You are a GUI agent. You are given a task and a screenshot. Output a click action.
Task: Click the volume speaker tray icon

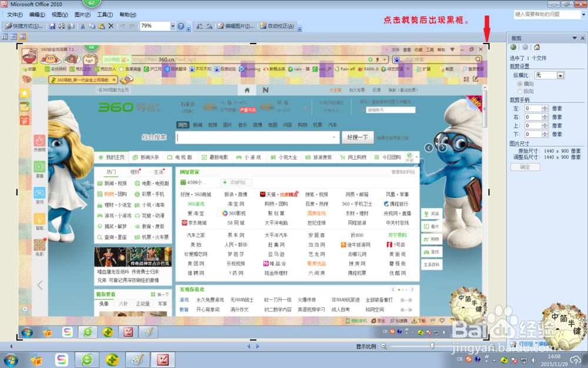pos(533,360)
